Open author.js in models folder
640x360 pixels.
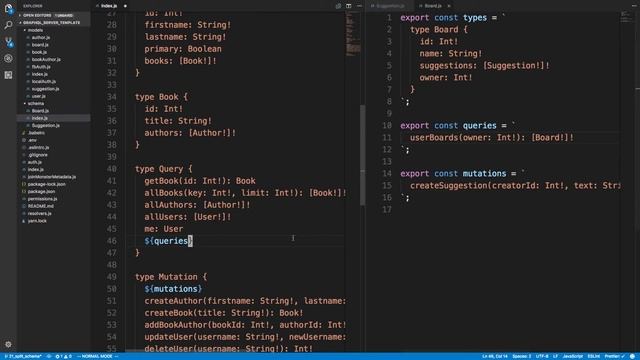41,37
